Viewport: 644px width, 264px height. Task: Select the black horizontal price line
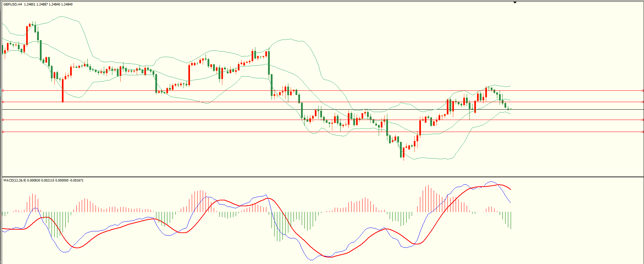(x=241, y=109)
